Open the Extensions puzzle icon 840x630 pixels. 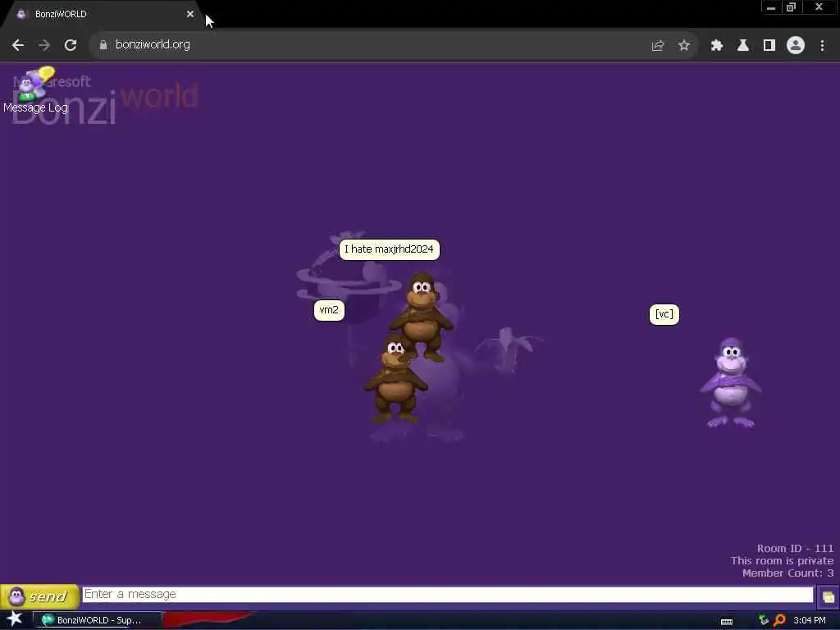[717, 46]
